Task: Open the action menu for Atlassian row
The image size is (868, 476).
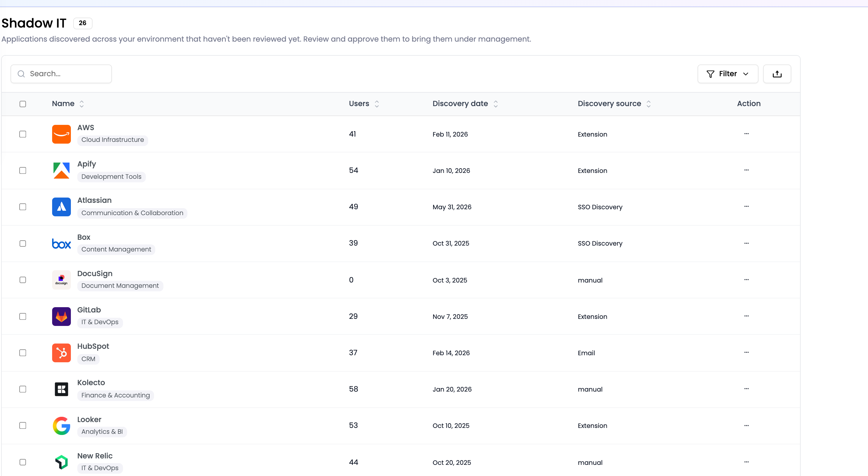Action: pos(746,206)
